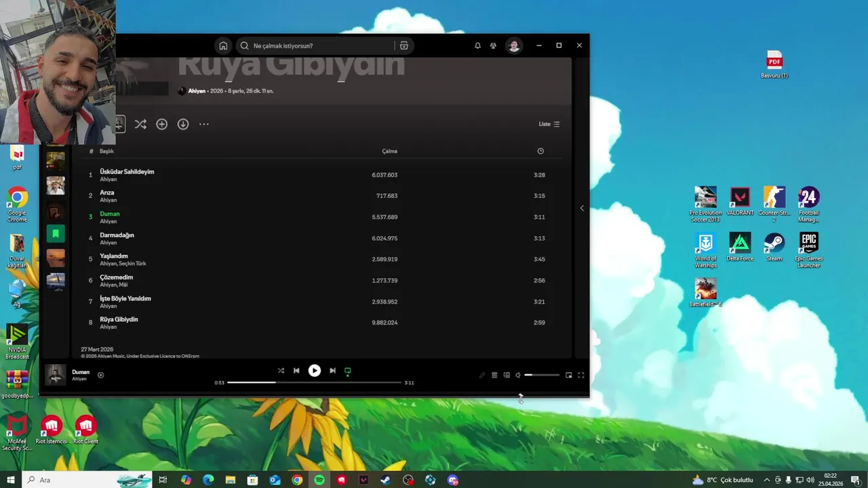The height and width of the screenshot is (488, 868).
Task: Toggle repeat mode in player
Action: click(x=348, y=371)
